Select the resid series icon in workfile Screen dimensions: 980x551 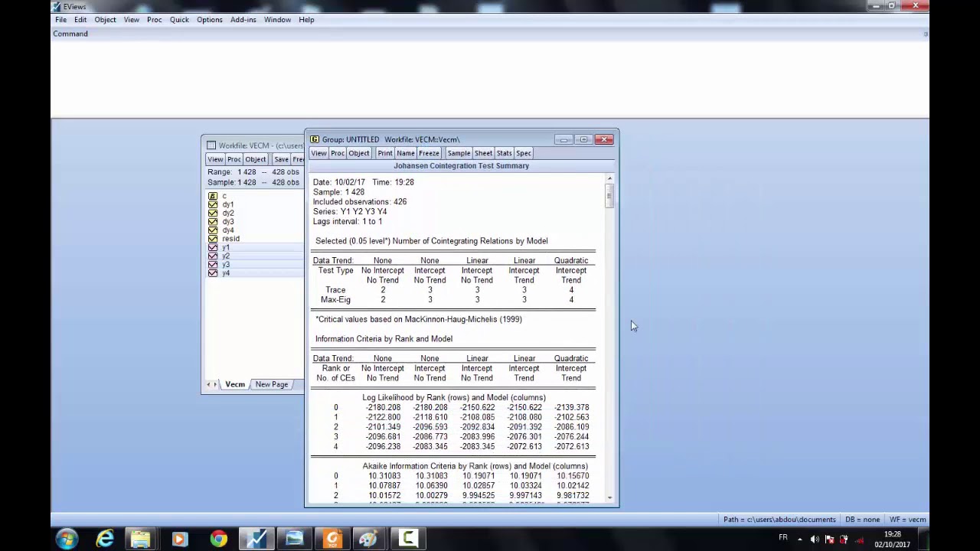(213, 239)
